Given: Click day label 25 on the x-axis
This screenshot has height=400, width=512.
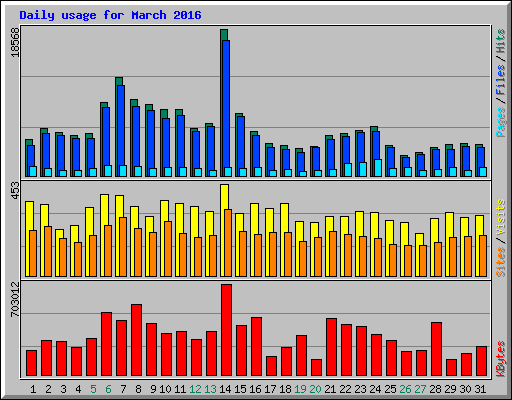Looking at the screenshot, I should click(390, 389).
